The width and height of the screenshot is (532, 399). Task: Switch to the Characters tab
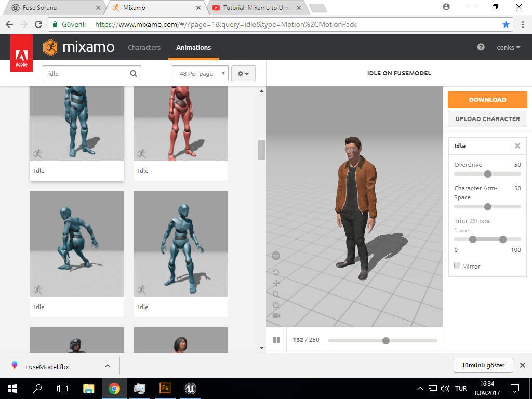[x=144, y=47]
